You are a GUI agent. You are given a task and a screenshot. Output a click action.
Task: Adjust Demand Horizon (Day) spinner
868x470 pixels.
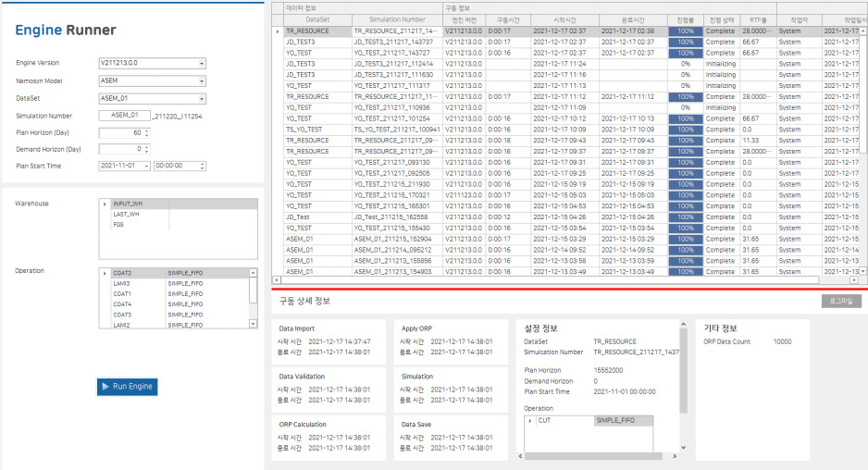pos(146,146)
